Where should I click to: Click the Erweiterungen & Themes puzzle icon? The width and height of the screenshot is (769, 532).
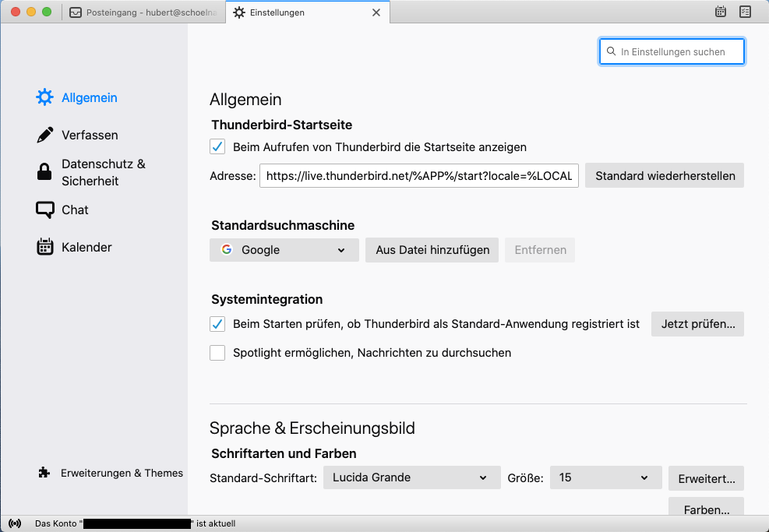44,473
